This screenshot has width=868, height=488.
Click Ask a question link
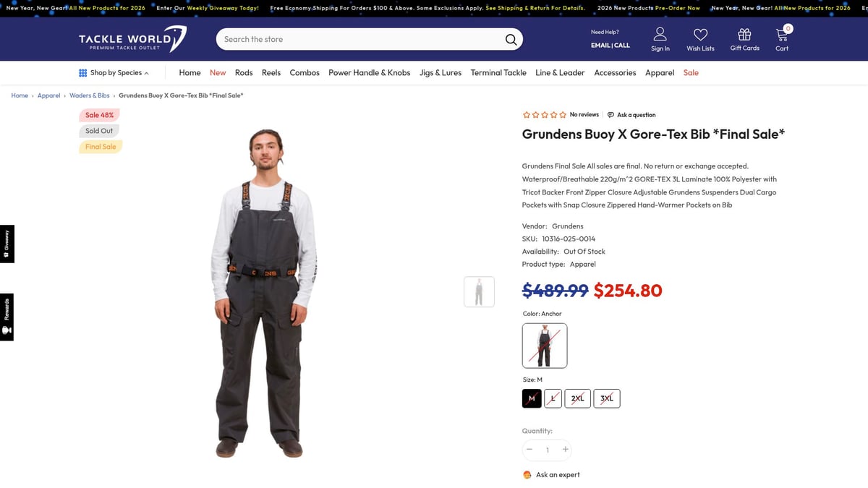(631, 115)
